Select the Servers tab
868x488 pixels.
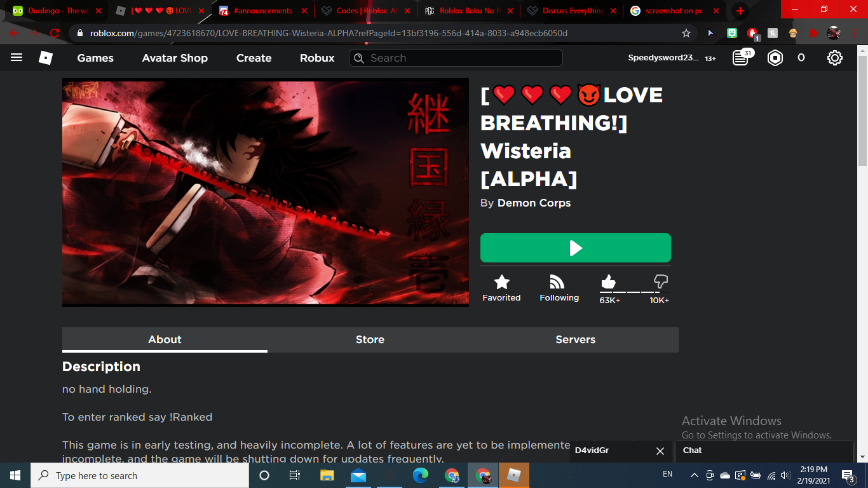tap(575, 339)
